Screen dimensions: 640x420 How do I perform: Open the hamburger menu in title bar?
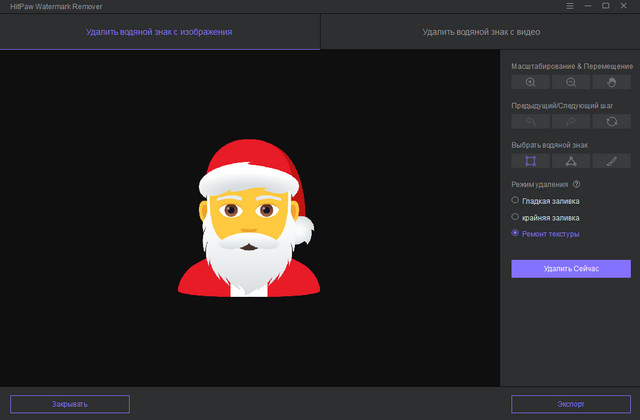pyautogui.click(x=570, y=6)
